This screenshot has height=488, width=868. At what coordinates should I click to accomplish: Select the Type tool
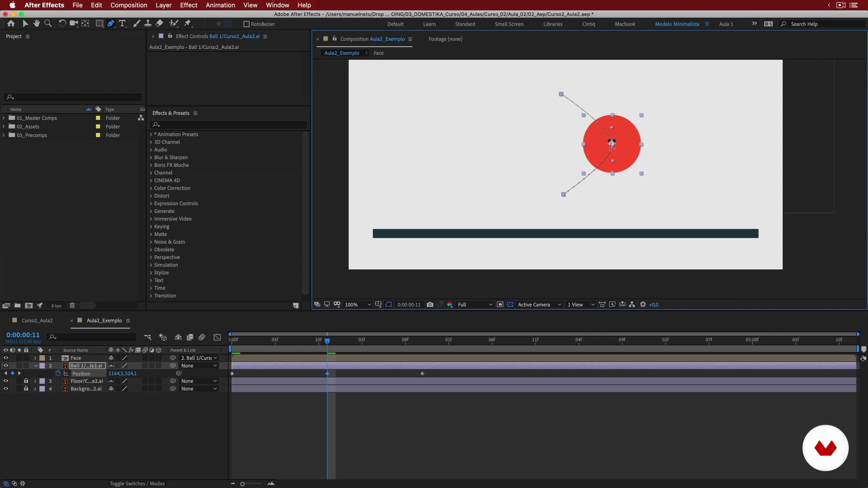(x=122, y=23)
